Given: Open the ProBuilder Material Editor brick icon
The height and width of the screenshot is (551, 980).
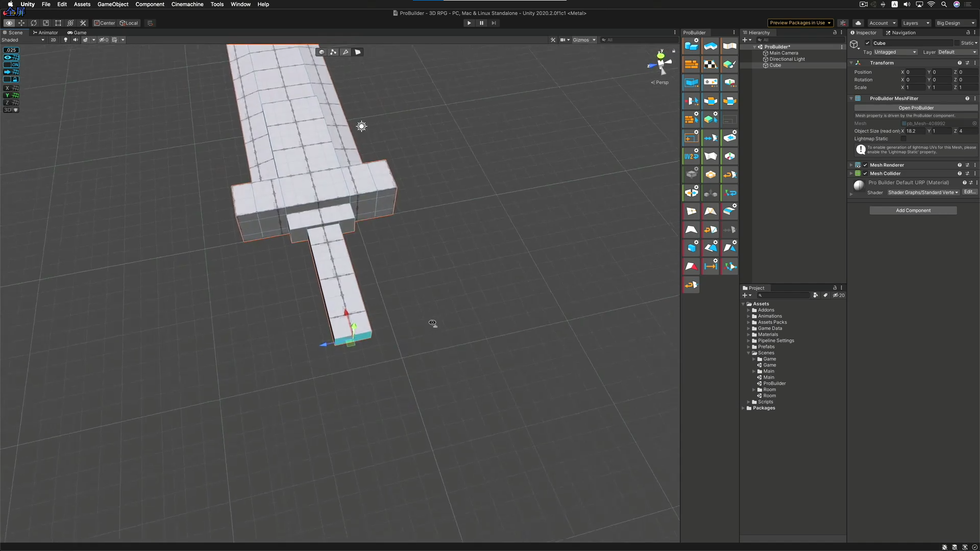Looking at the screenshot, I should 691,64.
